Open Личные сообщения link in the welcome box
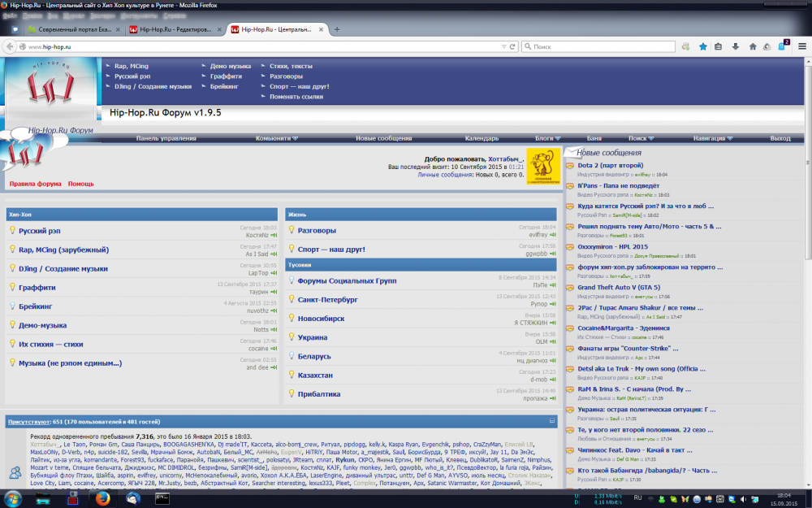The width and height of the screenshot is (812, 508). 445,175
